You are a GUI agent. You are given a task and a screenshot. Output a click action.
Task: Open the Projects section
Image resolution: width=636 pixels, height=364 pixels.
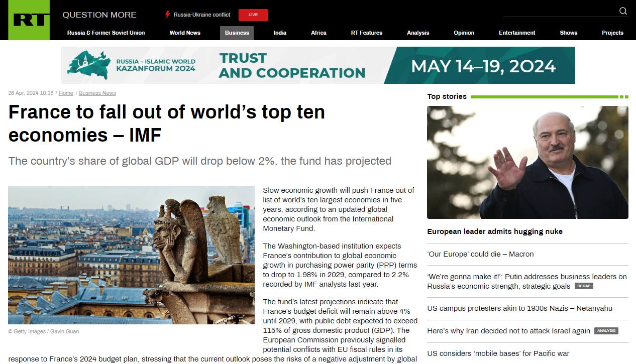612,33
